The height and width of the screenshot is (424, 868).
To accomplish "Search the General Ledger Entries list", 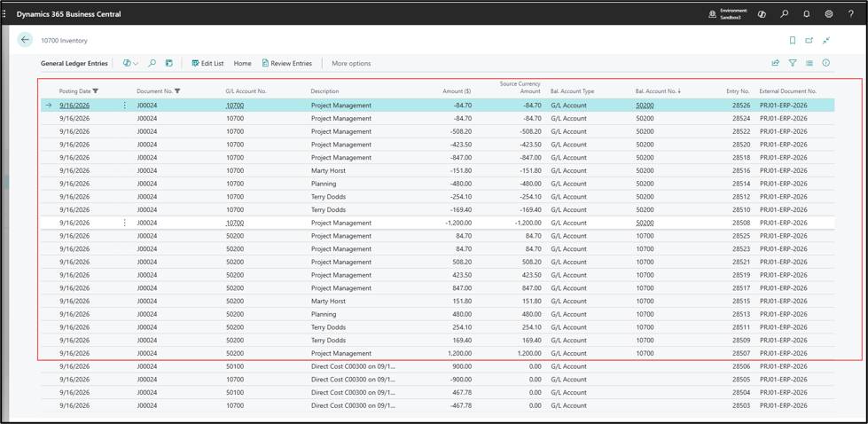I will 152,64.
